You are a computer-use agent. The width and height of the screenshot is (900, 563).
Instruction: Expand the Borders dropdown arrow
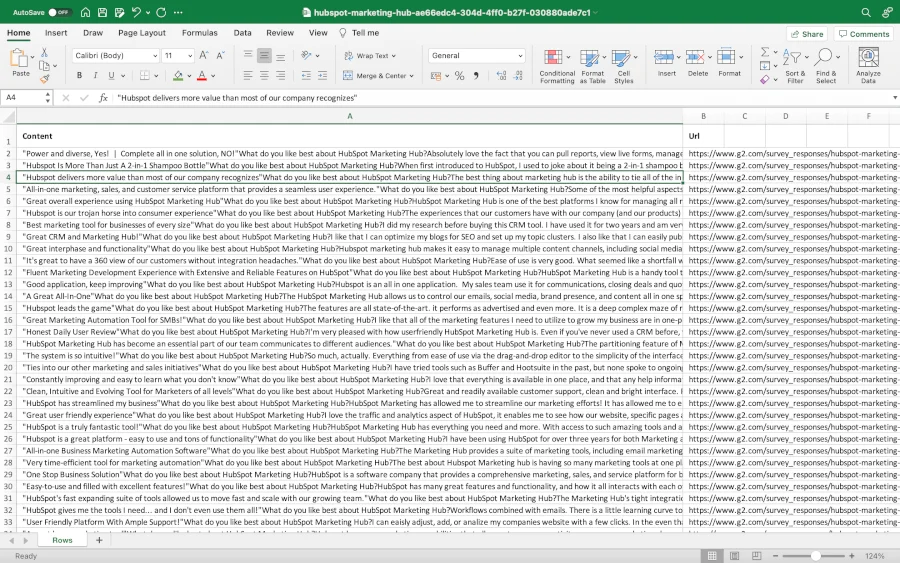point(156,76)
